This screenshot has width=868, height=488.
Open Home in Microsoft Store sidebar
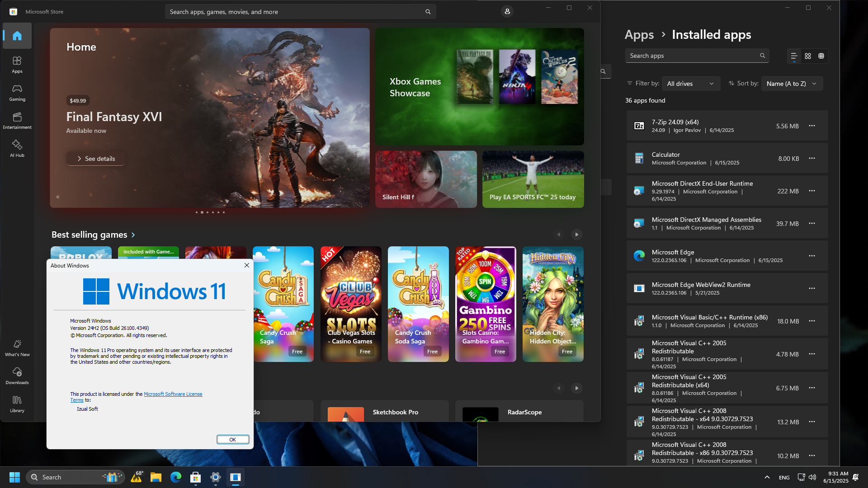(x=17, y=36)
